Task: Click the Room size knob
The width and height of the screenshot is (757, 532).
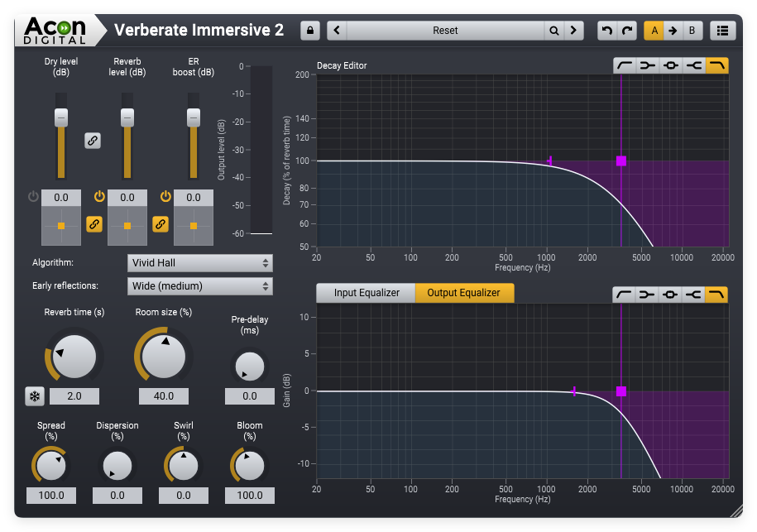Action: click(x=164, y=357)
